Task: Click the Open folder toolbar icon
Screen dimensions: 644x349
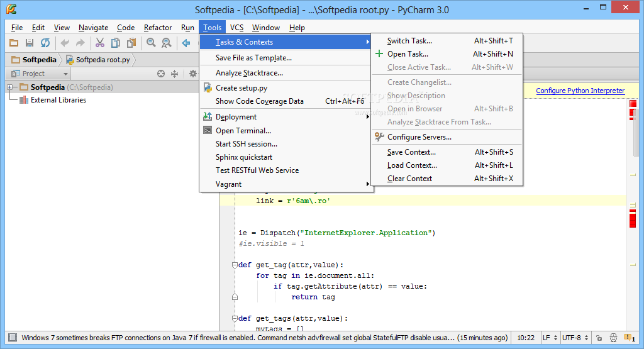Action: tap(14, 43)
